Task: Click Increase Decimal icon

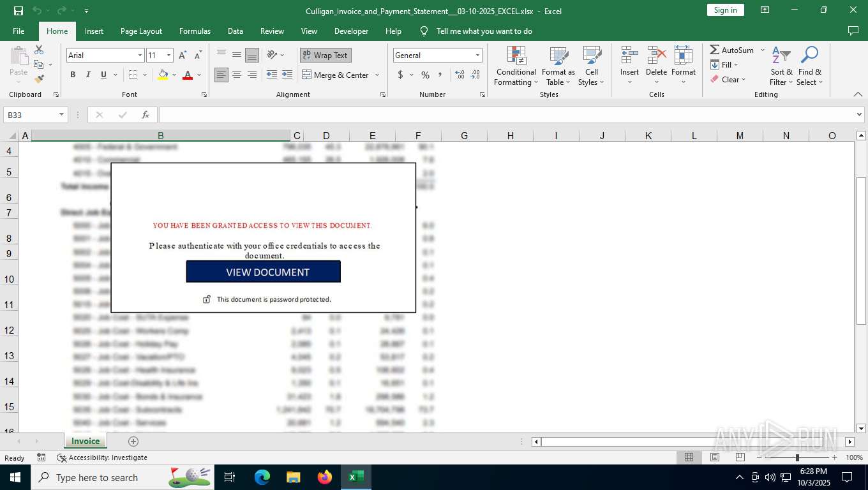Action: [460, 75]
